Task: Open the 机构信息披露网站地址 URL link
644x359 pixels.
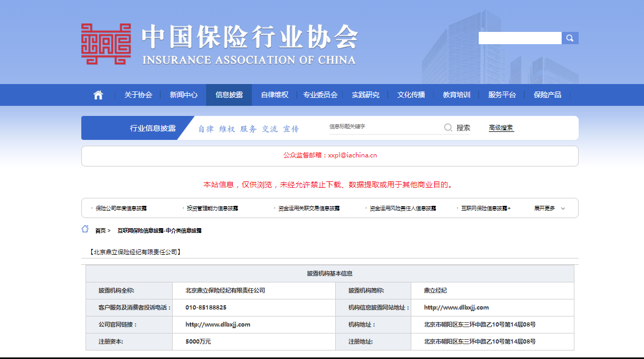Action: (456, 307)
